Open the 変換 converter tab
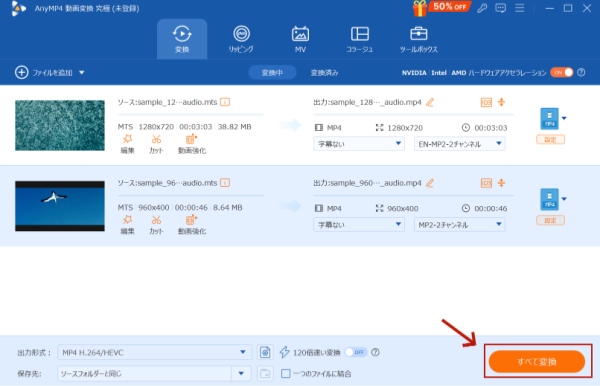Viewport: 600px width, 386px height. click(x=182, y=39)
